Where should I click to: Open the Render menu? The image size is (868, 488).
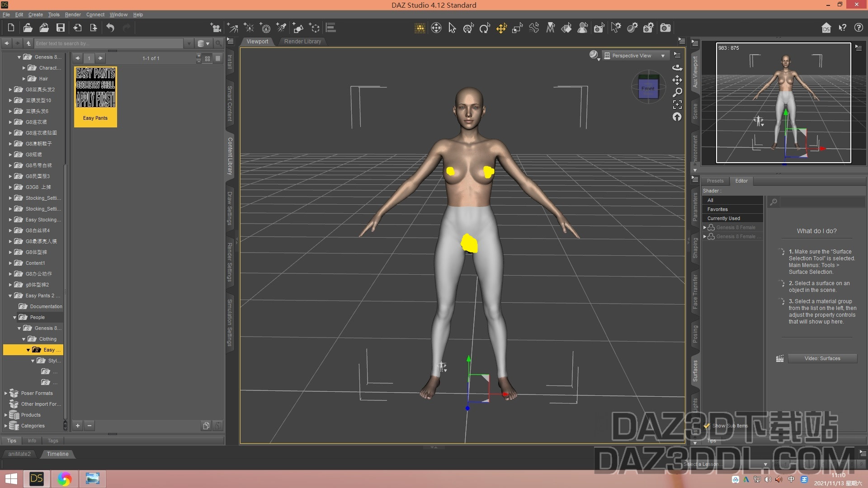pyautogui.click(x=73, y=14)
